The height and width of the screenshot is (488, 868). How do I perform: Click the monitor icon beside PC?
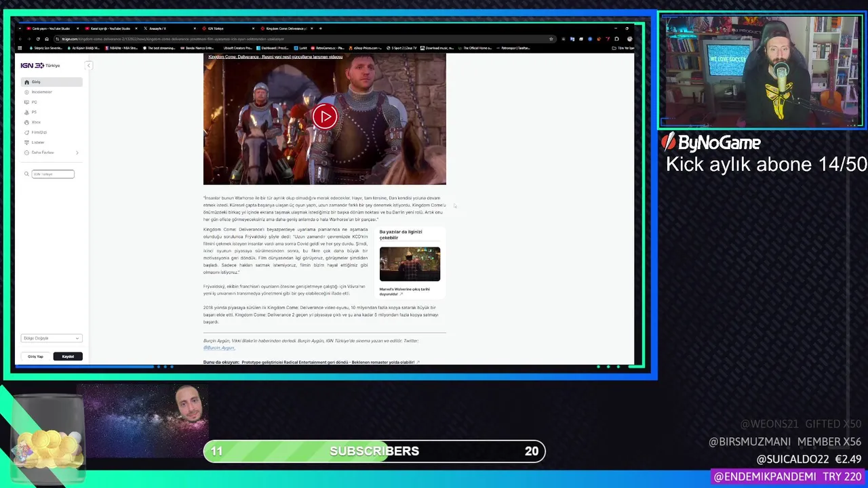tap(26, 102)
